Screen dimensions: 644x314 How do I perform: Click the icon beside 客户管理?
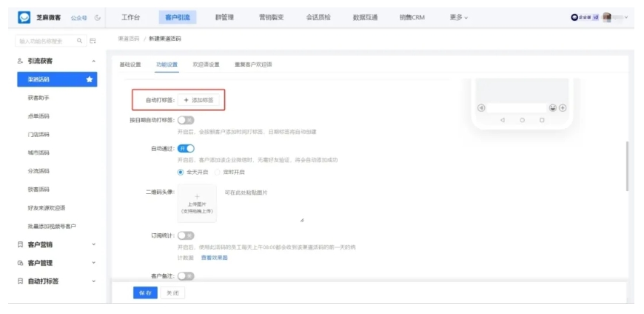click(x=20, y=263)
